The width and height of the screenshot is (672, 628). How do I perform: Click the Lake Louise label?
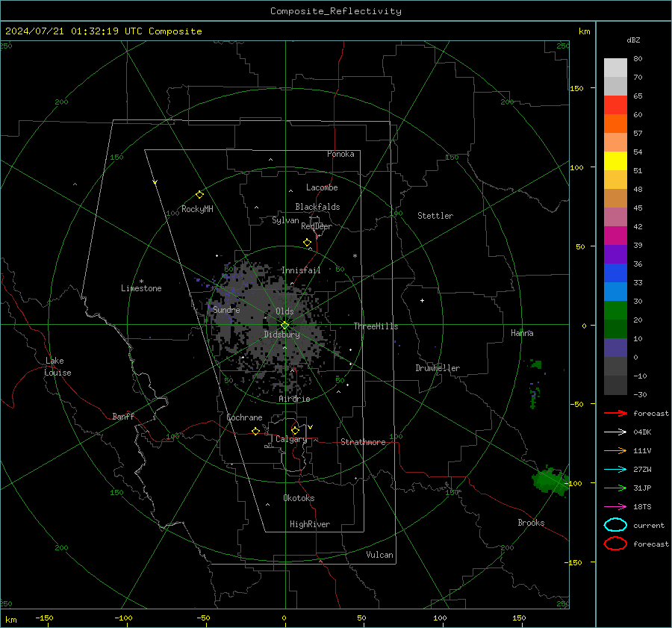(x=57, y=367)
